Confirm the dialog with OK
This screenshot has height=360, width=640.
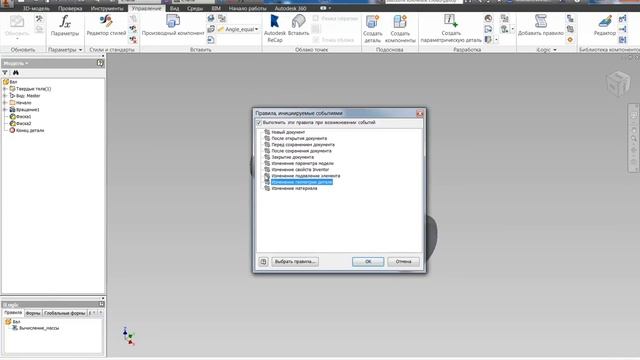tap(368, 262)
